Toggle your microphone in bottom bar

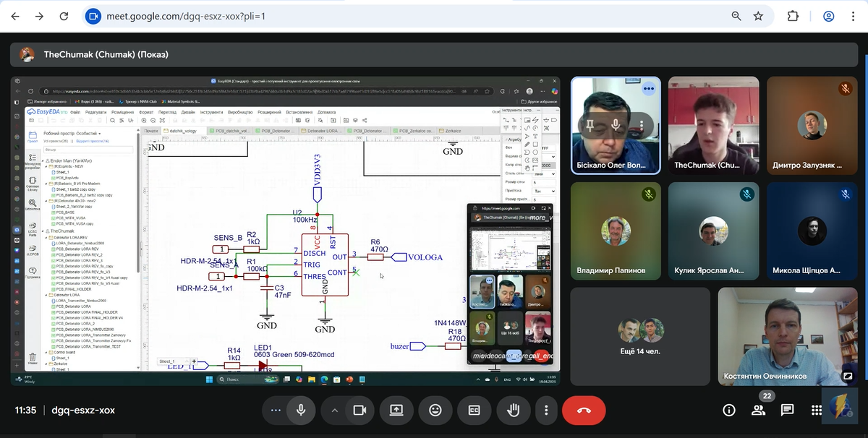pos(300,410)
